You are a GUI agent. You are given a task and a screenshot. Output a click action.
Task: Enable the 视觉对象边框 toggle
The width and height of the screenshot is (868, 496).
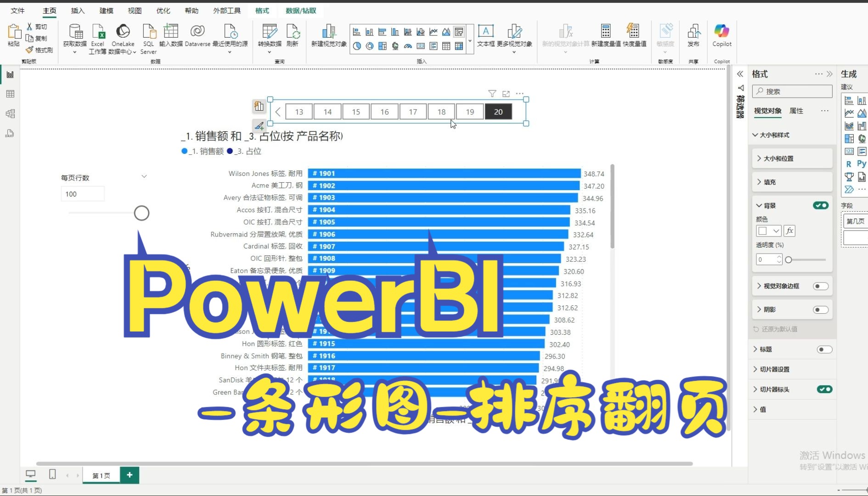[821, 286]
